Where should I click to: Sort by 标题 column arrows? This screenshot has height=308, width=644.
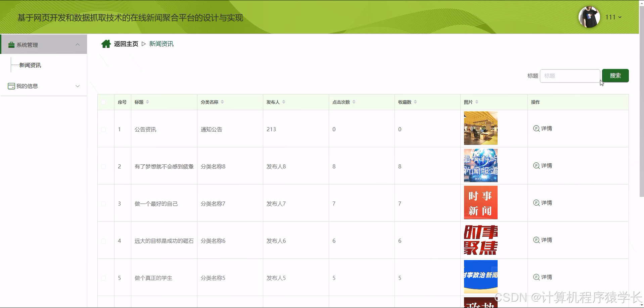(x=147, y=102)
